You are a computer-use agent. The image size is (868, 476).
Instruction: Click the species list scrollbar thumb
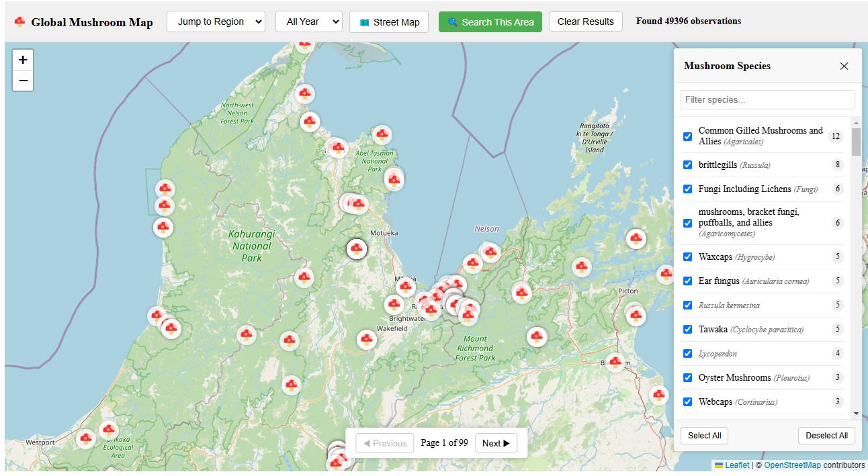856,142
